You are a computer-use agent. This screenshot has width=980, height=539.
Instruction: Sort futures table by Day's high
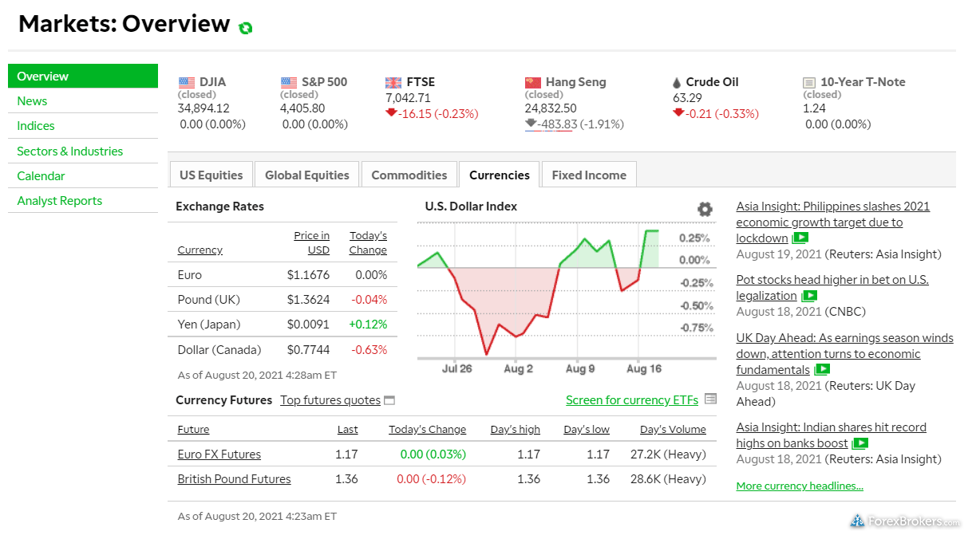click(515, 429)
